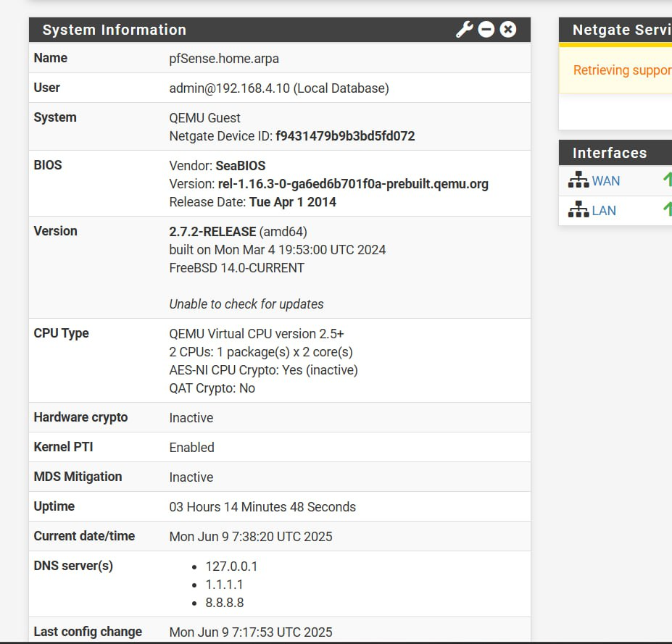Click the Retrieving support status message

click(x=622, y=70)
